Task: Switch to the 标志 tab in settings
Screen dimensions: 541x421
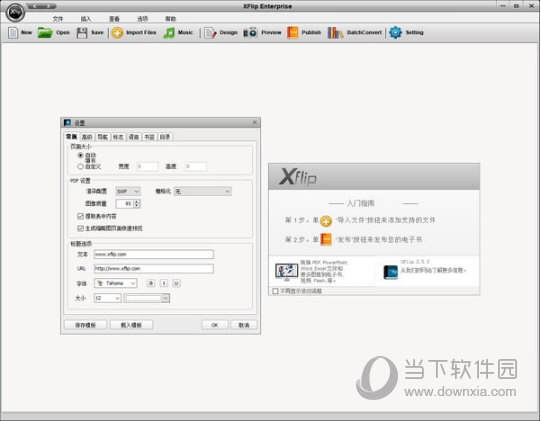Action: point(118,137)
